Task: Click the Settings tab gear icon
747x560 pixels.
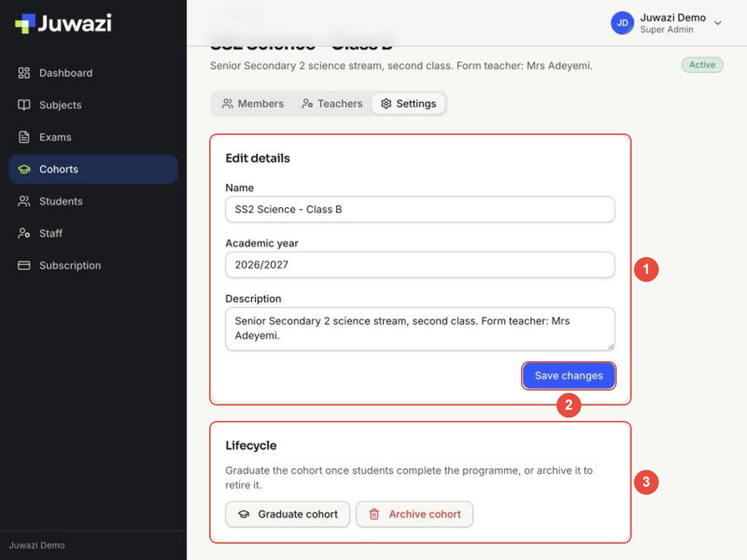Action: [386, 104]
